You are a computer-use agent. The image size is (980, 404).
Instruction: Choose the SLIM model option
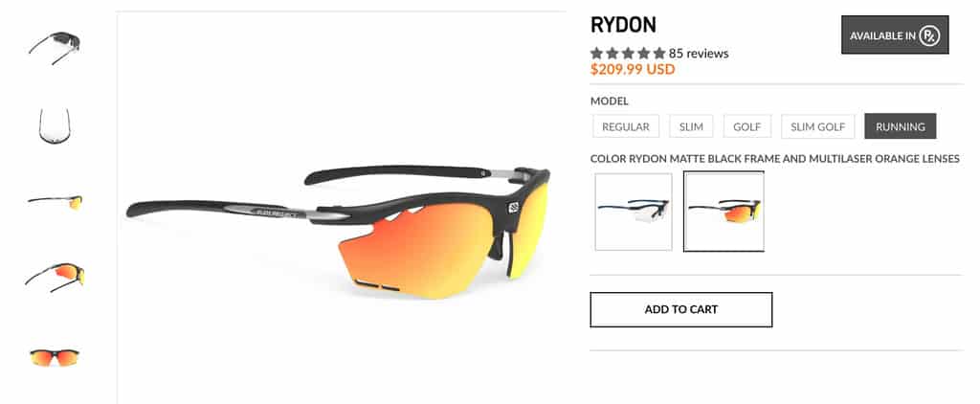click(691, 126)
